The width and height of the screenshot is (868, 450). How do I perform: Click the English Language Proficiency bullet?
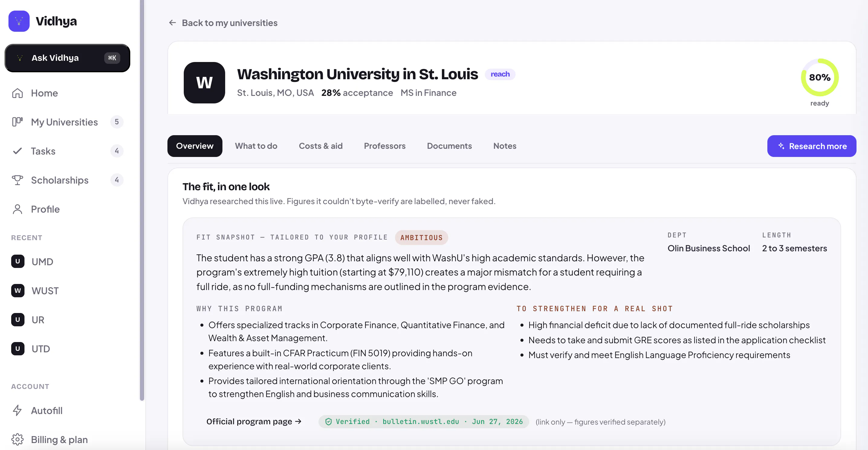[x=659, y=355]
